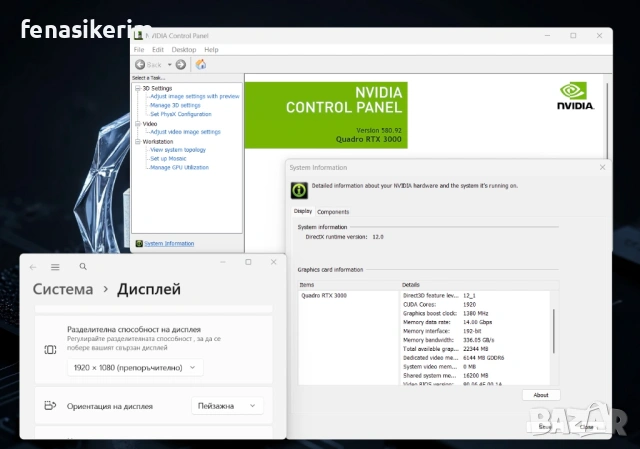The width and height of the screenshot is (640, 449).
Task: Open the Desktop menu
Action: (x=184, y=49)
